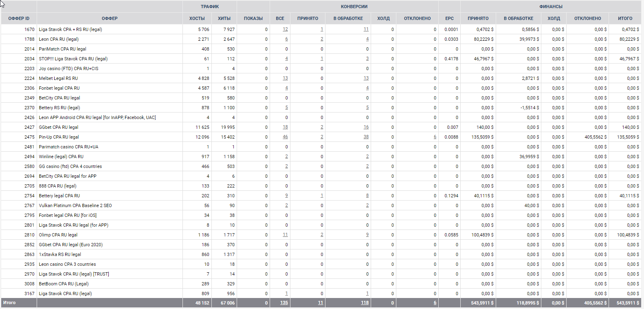Select offer name 'Joy casino (FTD) CPA RU+CIS'
Screen dimensions: 644x309
[x=68, y=68]
